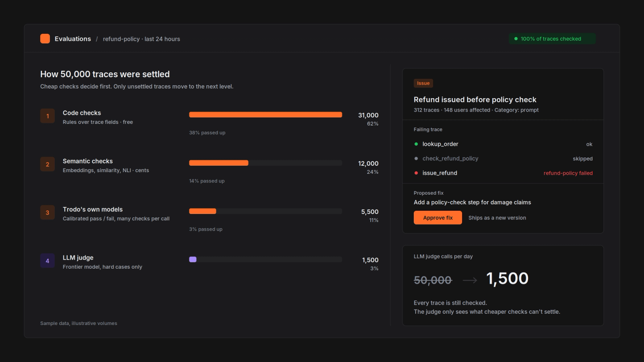Click the 312 traces · 148 users affected line
Screen dimensions: 644x362
[476, 110]
